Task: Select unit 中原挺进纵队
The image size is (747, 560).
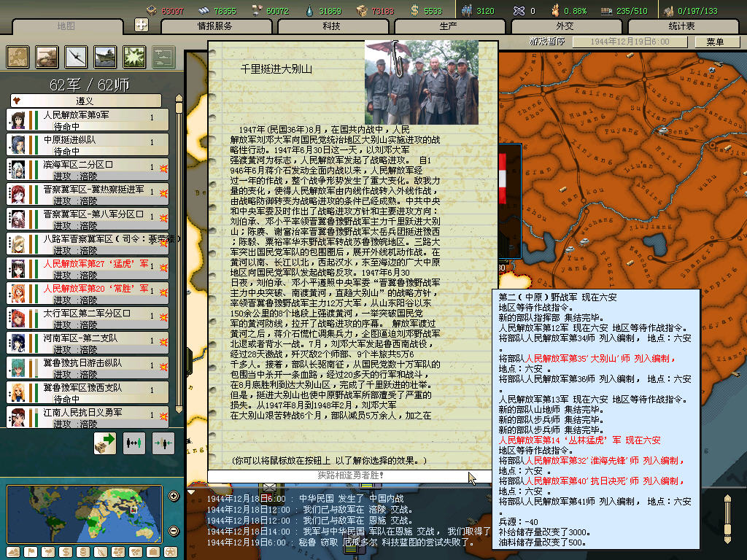Action: pyautogui.click(x=88, y=145)
